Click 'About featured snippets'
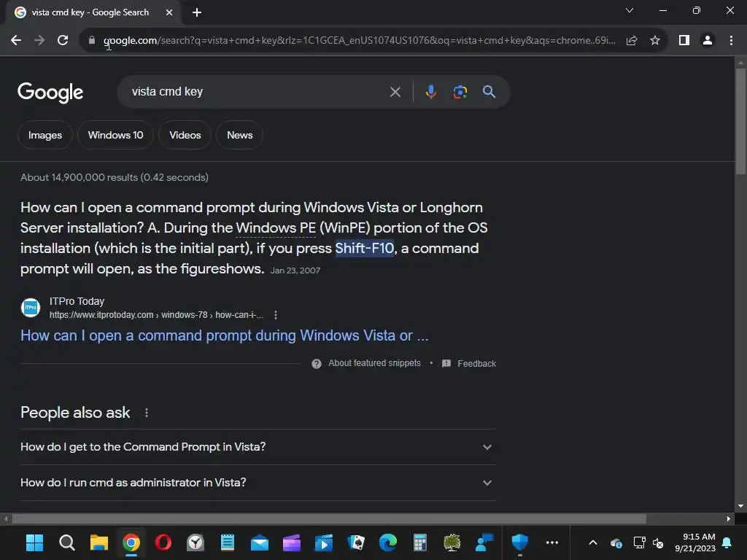The height and width of the screenshot is (560, 747). [374, 363]
